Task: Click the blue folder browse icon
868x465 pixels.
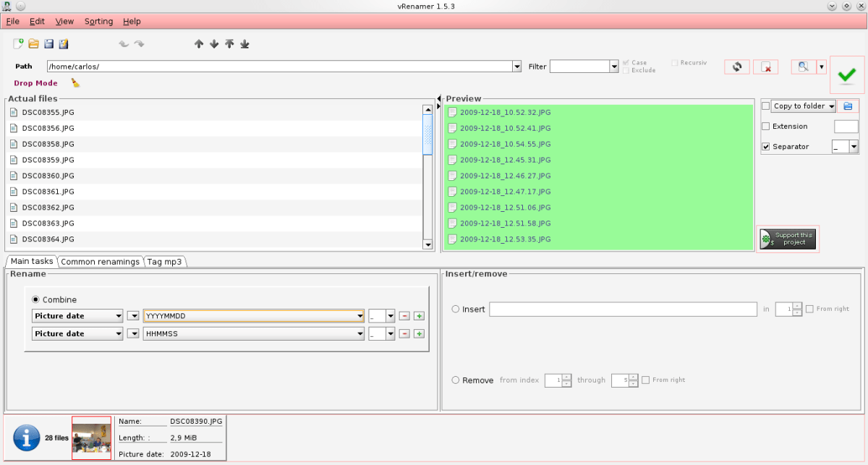Action: [x=848, y=106]
